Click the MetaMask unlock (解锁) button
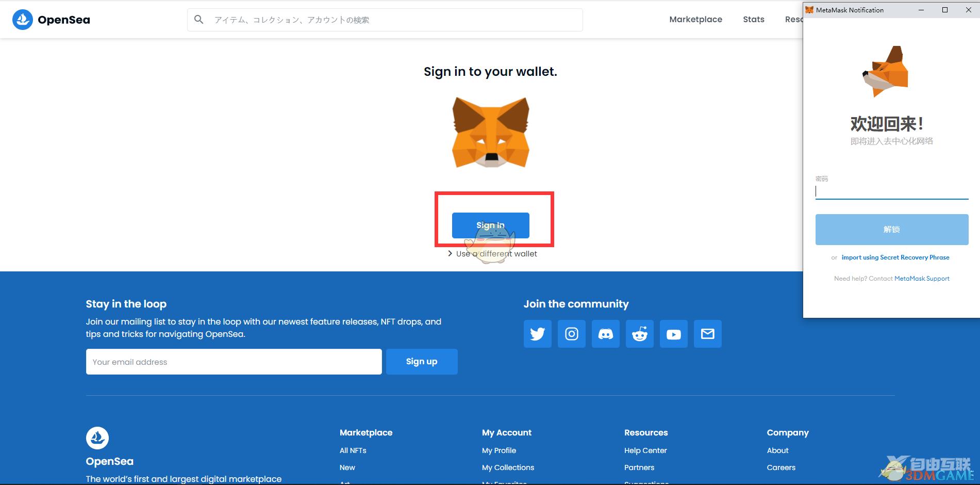Image resolution: width=980 pixels, height=485 pixels. [x=891, y=230]
